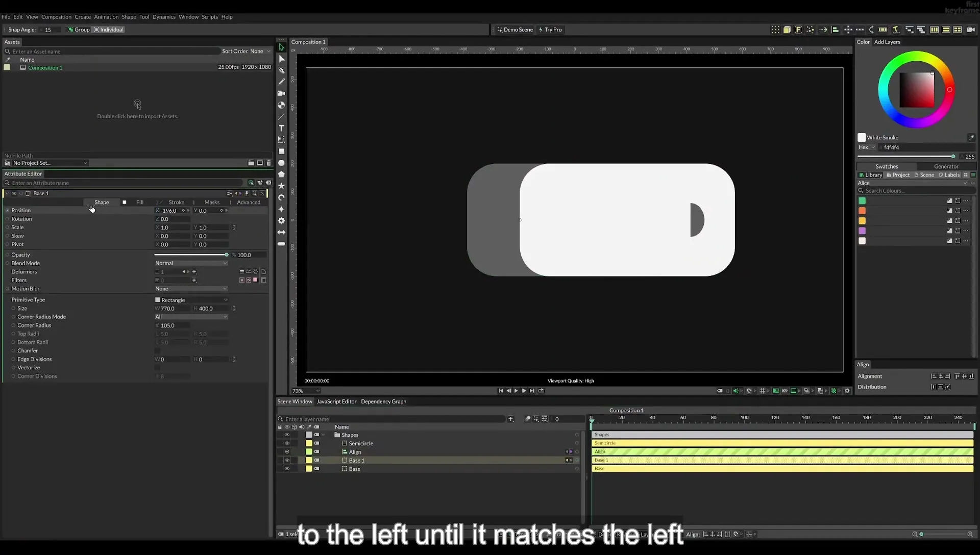Collapse the Shapes group in layer list
980x555 pixels.
pos(323,435)
